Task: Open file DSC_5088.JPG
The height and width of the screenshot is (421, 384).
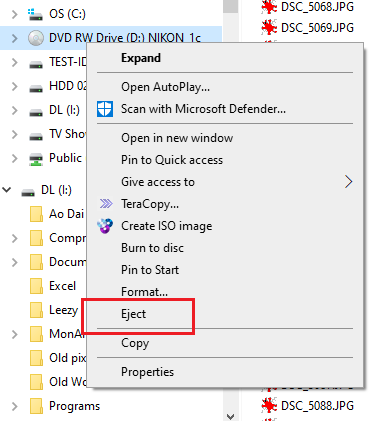Action: (x=317, y=406)
